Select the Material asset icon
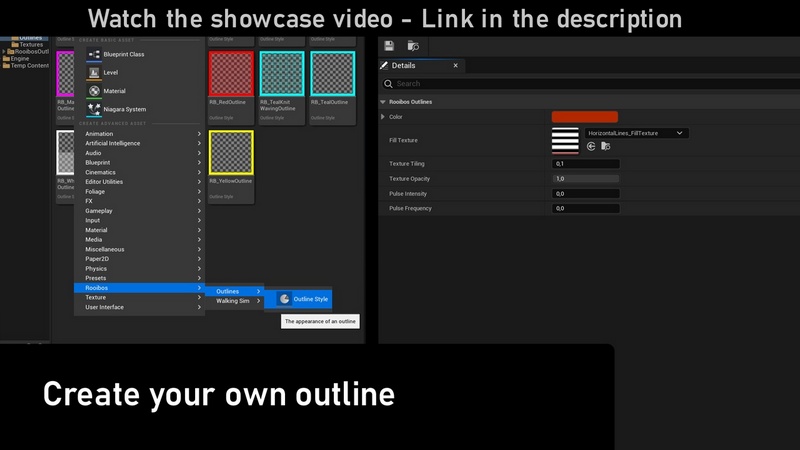Image resolution: width=800 pixels, height=450 pixels. (x=94, y=91)
